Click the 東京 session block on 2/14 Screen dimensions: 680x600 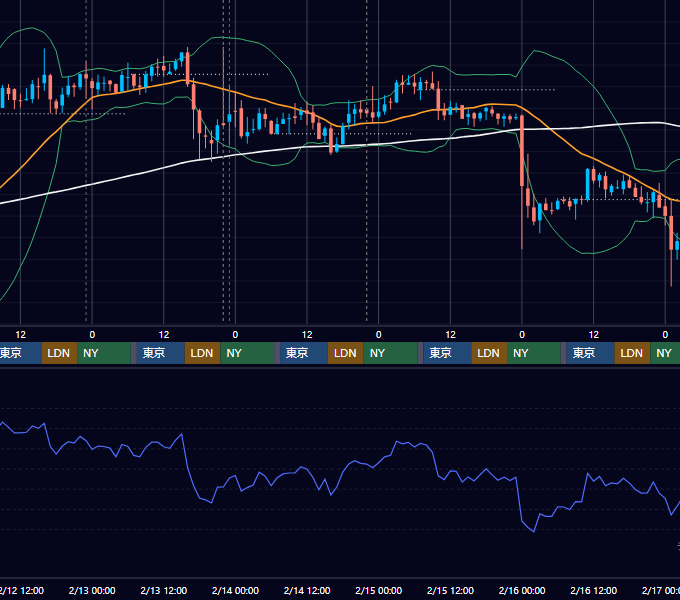[304, 353]
